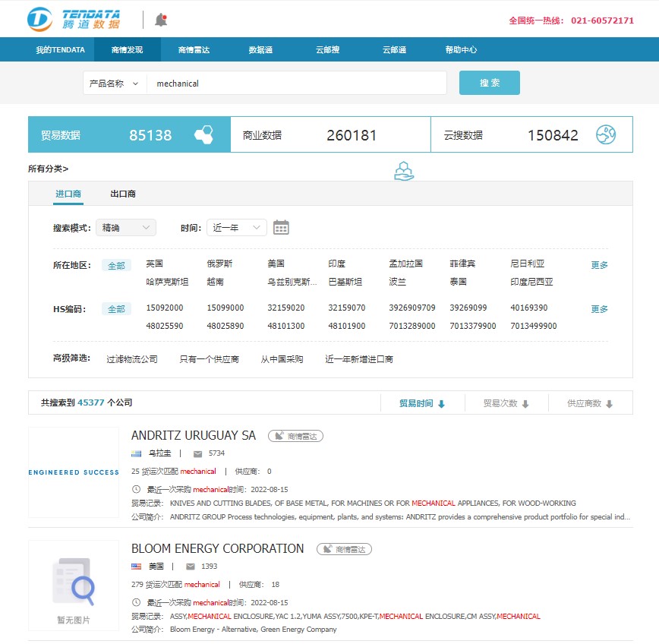Expand 所有分类 category breadcrumb
This screenshot has width=659, height=644.
(49, 169)
